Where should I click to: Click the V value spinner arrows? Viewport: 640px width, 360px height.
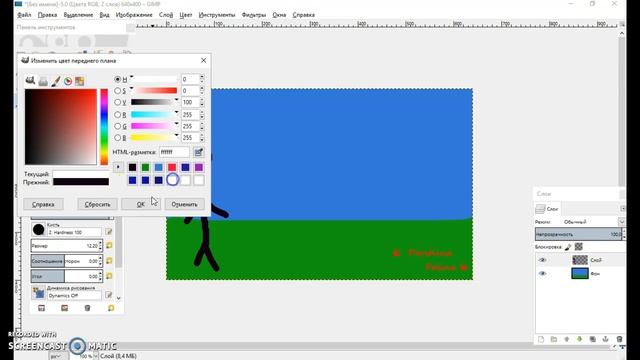tap(202, 102)
